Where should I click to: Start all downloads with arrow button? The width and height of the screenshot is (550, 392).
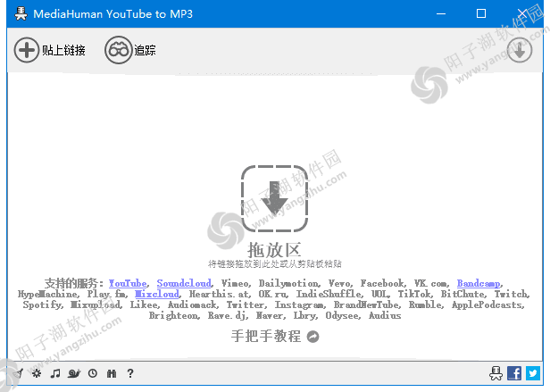click(519, 50)
